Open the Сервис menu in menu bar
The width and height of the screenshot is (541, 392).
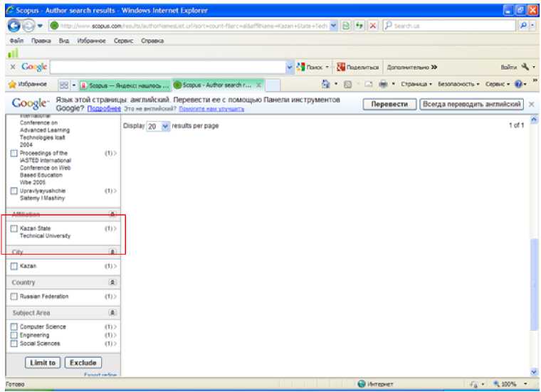(124, 41)
